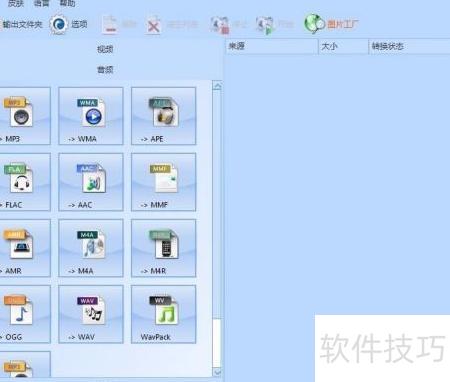Open the 语言 language menu

coord(42,3)
